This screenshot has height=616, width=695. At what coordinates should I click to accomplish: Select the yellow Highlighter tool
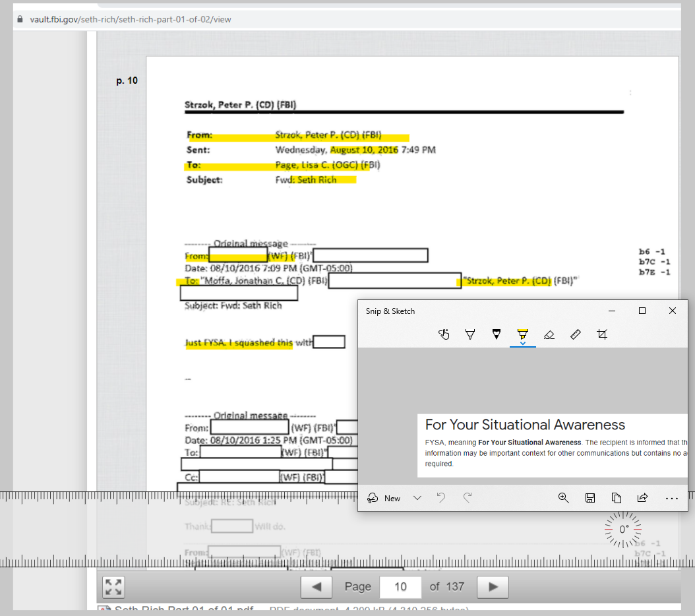(523, 335)
